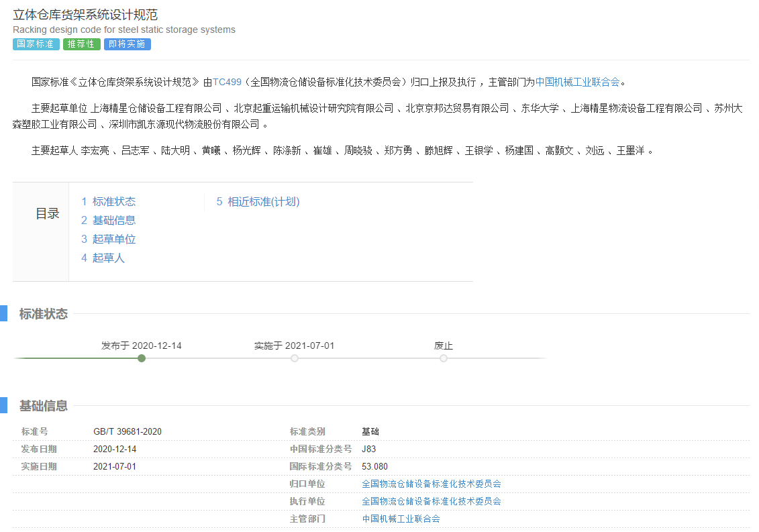The image size is (759, 532).
Task: Click the 标准状态 section heading
Action: pos(44,314)
